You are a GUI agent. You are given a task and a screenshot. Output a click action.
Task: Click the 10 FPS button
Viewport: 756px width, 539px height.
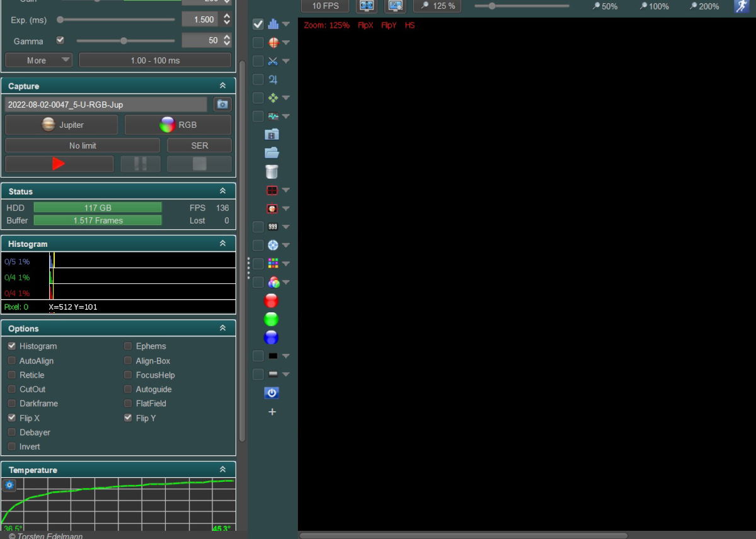[x=325, y=6]
